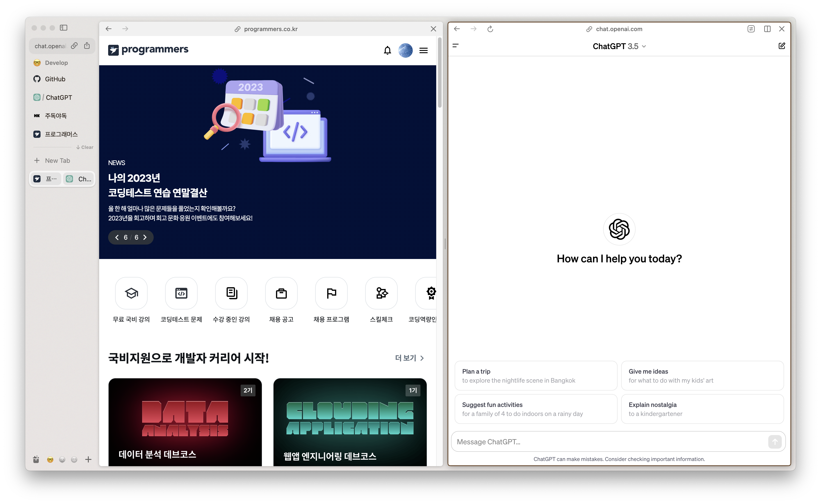Show the previous banner slide

click(117, 237)
